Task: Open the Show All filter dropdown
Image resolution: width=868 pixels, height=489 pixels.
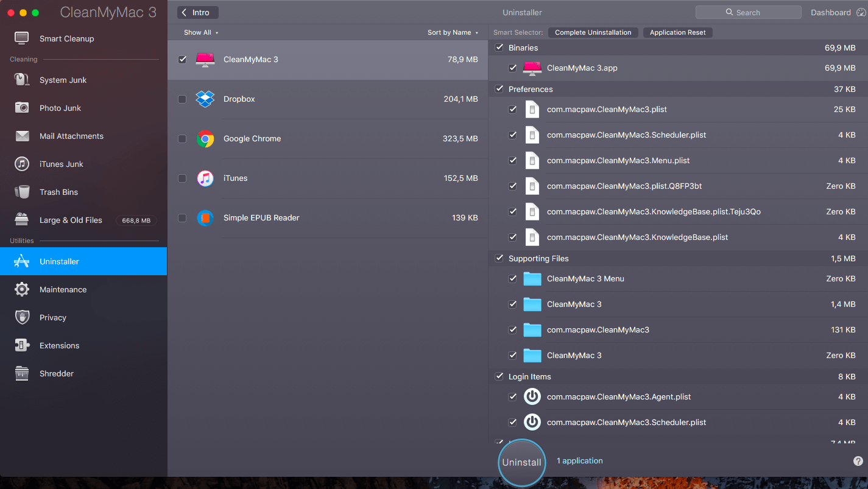Action: click(201, 32)
